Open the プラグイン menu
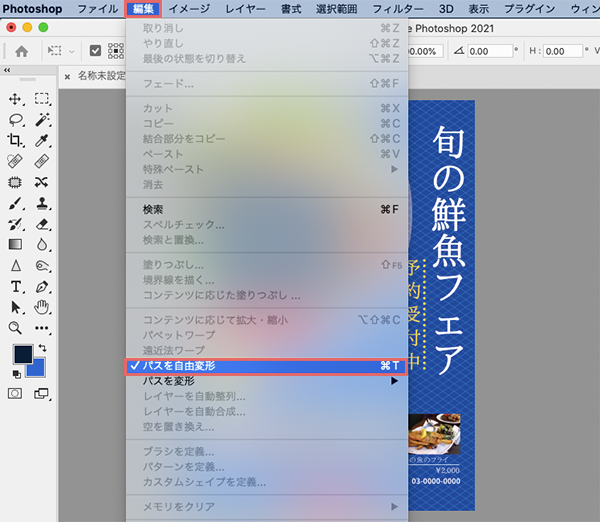Screen dimensions: 600x522 pos(530,9)
